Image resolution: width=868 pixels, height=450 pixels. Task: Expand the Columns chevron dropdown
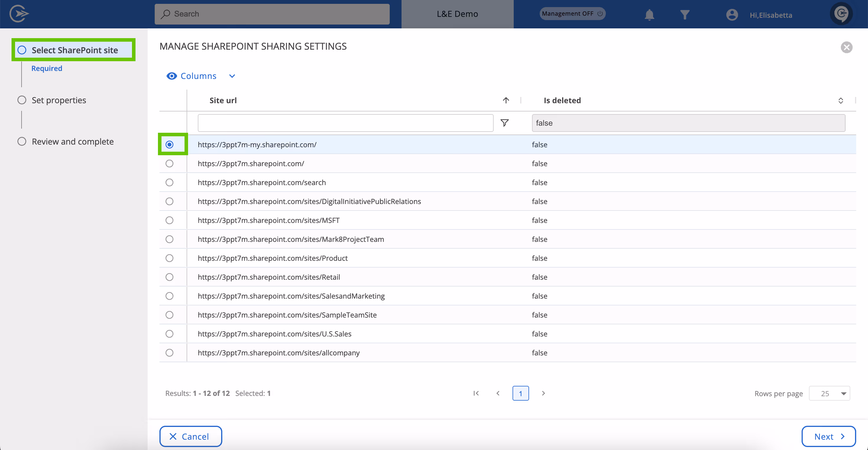point(231,76)
